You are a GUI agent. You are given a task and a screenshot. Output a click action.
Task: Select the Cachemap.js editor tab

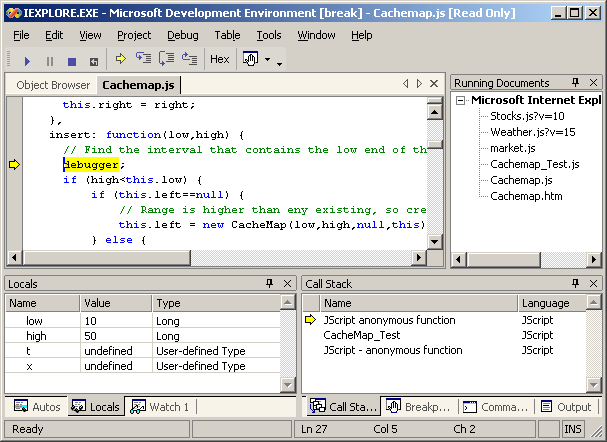[138, 85]
